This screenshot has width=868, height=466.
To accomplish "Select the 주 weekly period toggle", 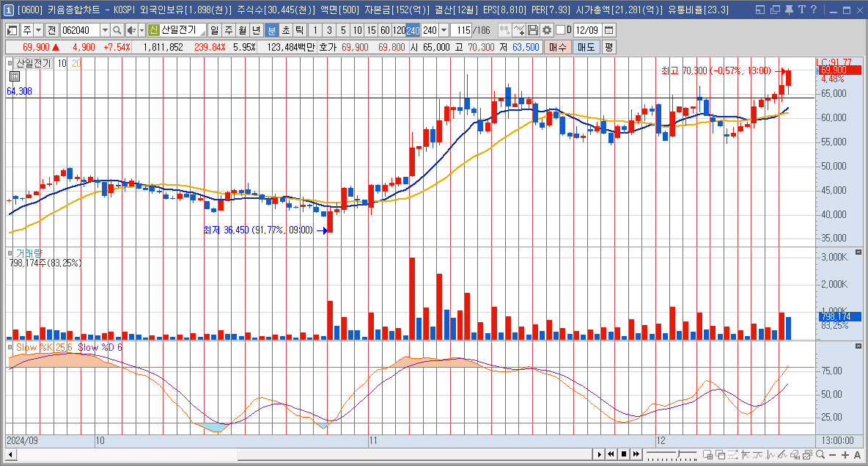I will pos(229,31).
